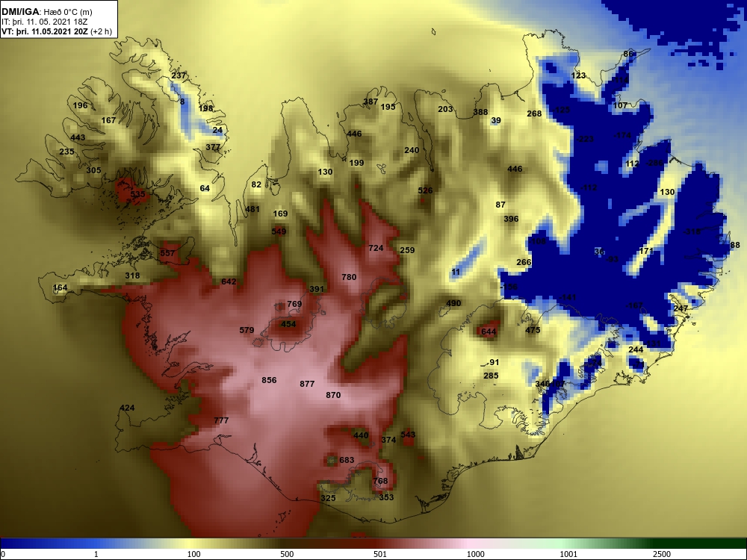Image resolution: width=747 pixels, height=560 pixels.
Task: Select the 549 height label
Action: point(279,232)
